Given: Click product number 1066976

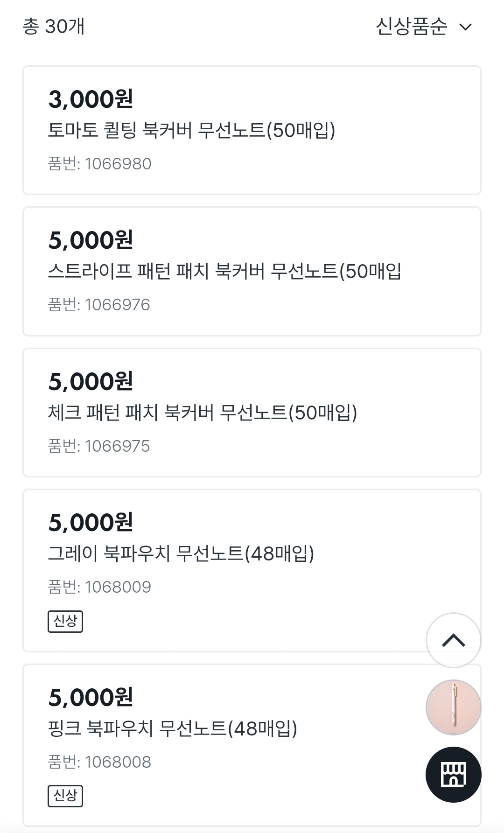Looking at the screenshot, I should click(x=99, y=305).
